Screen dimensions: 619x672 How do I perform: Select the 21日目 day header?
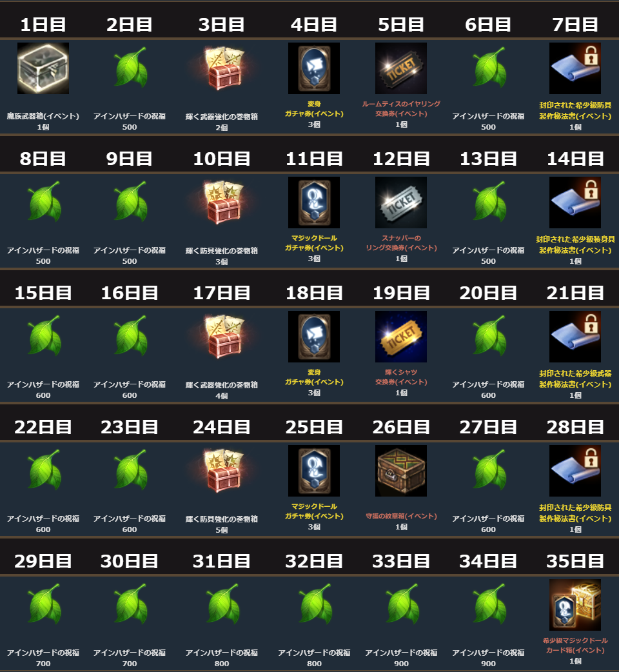click(x=575, y=293)
